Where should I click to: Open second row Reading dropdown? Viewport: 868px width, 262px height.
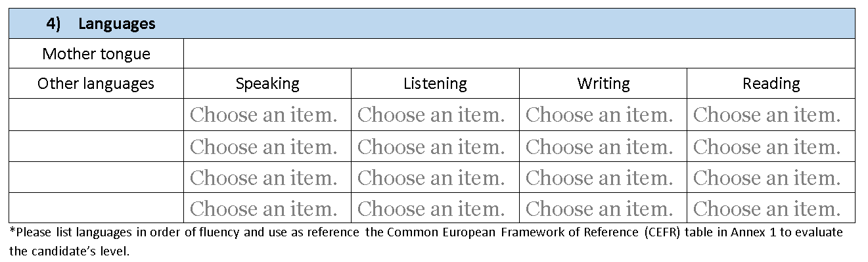click(767, 146)
